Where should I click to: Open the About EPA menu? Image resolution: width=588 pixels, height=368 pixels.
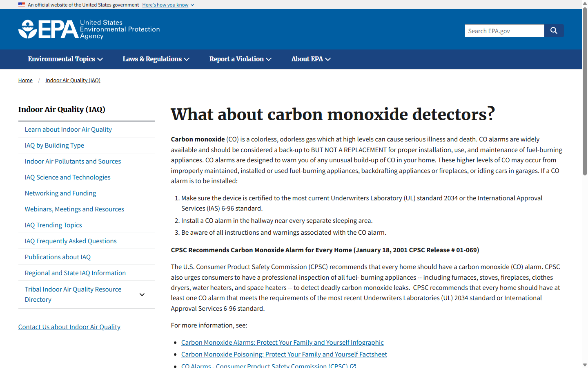[311, 59]
